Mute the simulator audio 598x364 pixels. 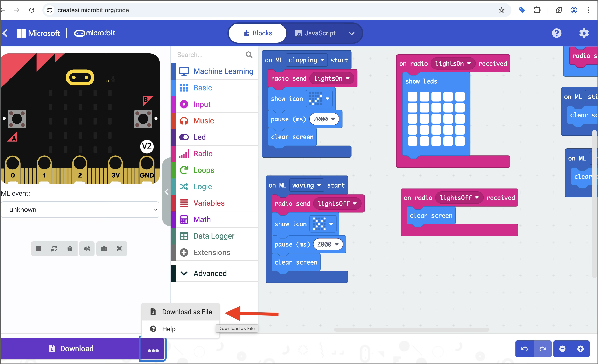(87, 248)
